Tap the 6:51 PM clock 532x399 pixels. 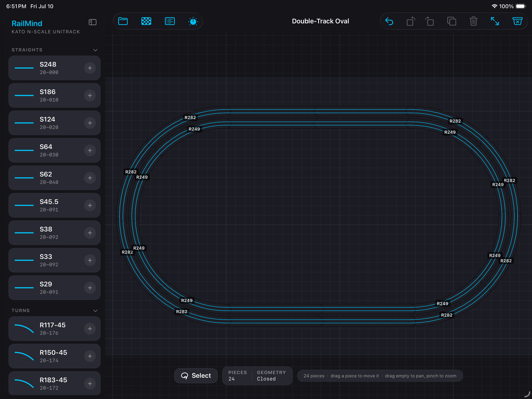pos(16,6)
